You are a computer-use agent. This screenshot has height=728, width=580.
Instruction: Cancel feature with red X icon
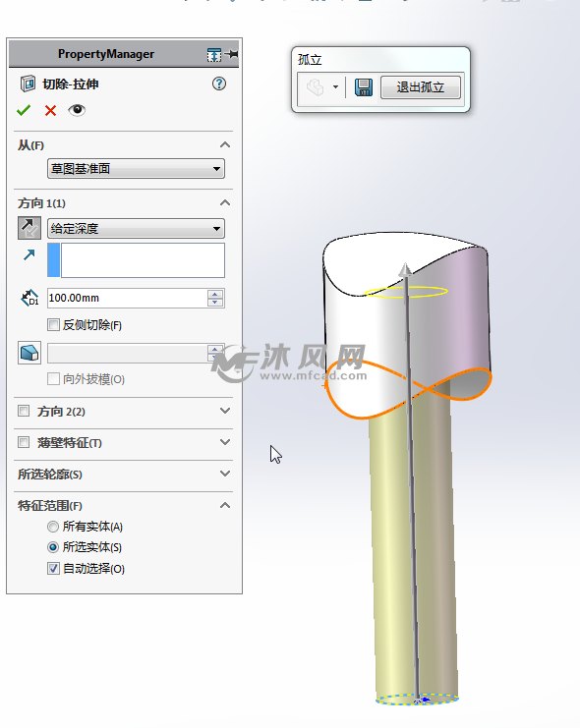50,110
